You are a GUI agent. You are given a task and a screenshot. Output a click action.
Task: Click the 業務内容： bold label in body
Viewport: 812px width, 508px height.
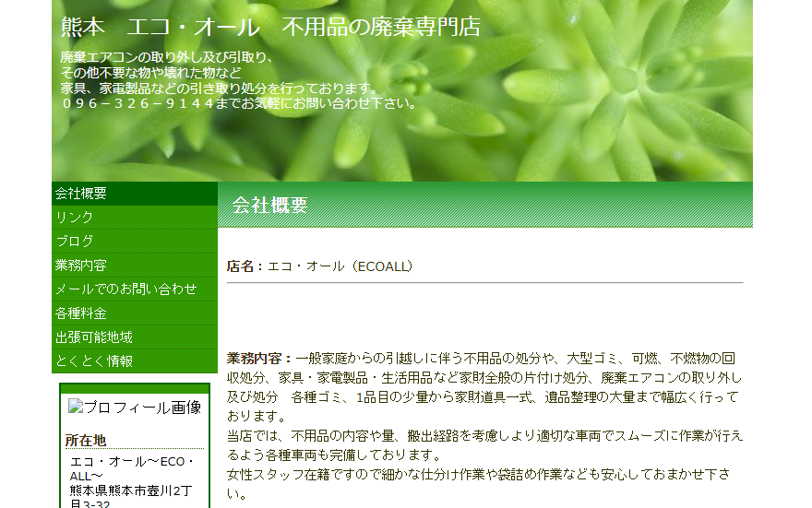pyautogui.click(x=260, y=358)
